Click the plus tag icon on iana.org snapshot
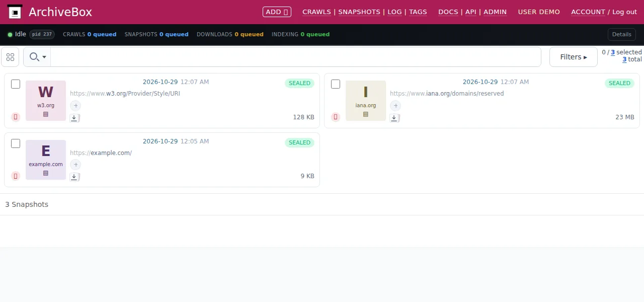Screen dimensions: 644x302 pos(395,106)
